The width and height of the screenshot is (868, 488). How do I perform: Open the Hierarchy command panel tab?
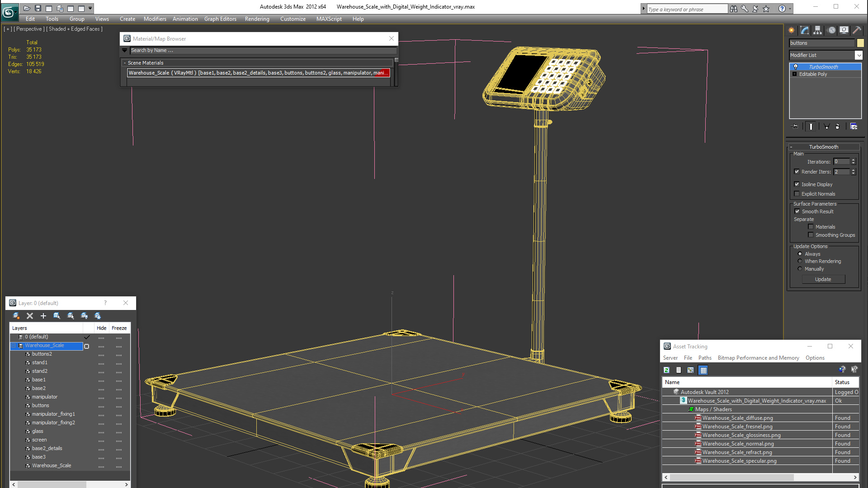817,30
